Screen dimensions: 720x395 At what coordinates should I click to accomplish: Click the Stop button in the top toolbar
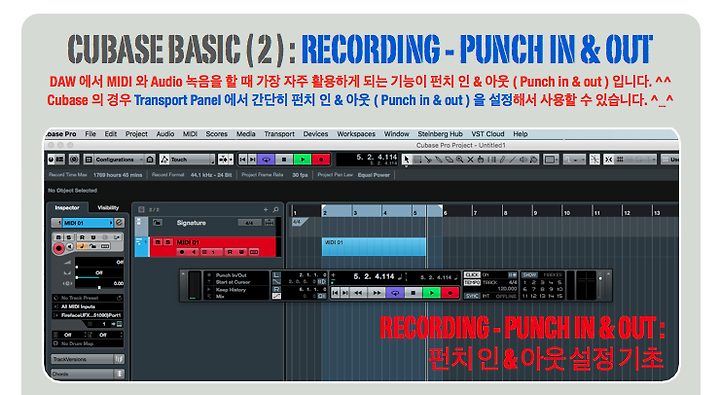pos(284,159)
